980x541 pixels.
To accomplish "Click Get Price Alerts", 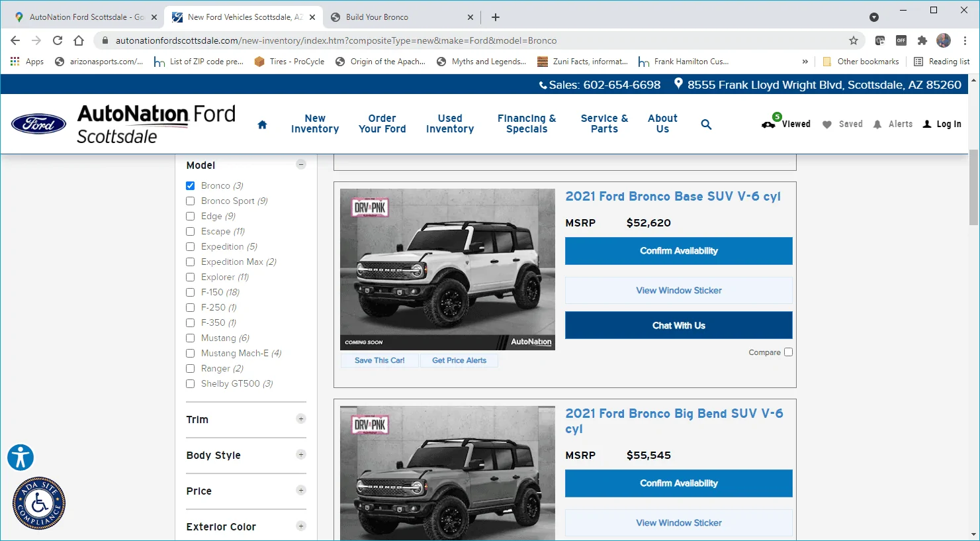I will tap(459, 360).
